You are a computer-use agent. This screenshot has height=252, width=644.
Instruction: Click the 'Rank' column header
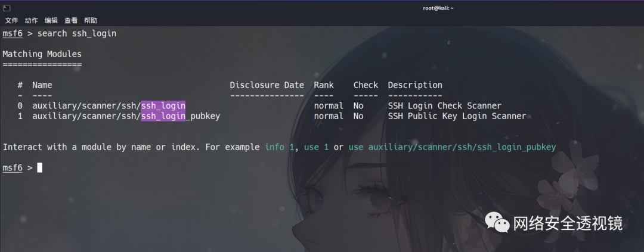324,85
